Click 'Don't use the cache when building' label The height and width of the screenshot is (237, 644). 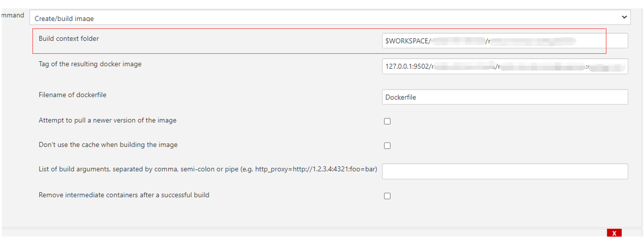tap(108, 145)
